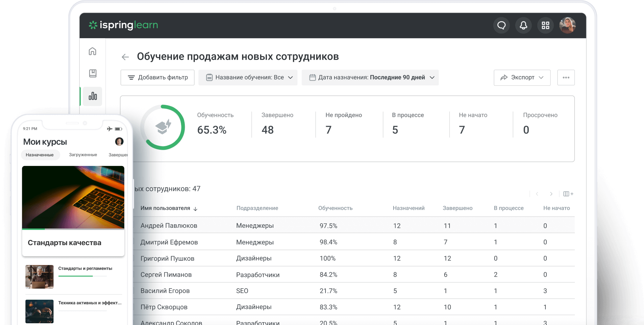Open user Григорий Пушков row
Viewport: 644px width, 325px height.
pyautogui.click(x=354, y=258)
